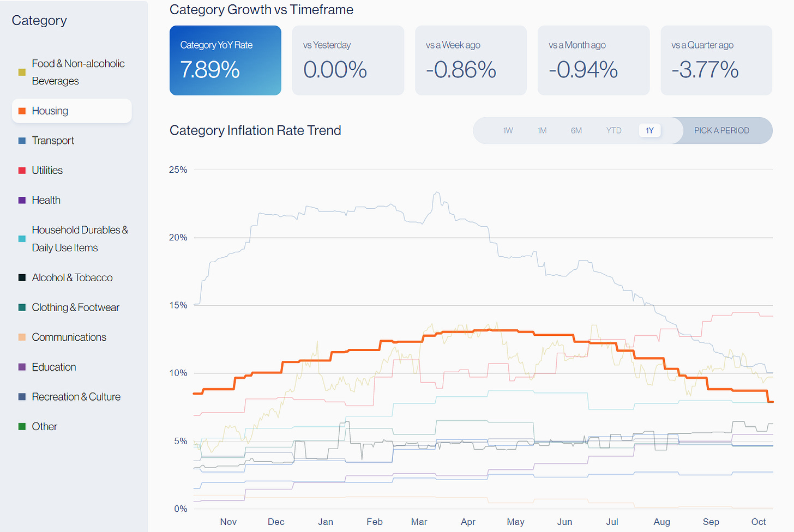Select the 1Y period tab
794x532 pixels.
649,131
